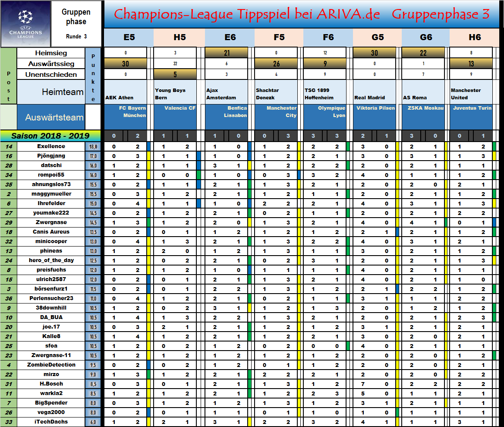Select player 'DA_BUA' in the ranking
504x427 pixels.
point(51,317)
